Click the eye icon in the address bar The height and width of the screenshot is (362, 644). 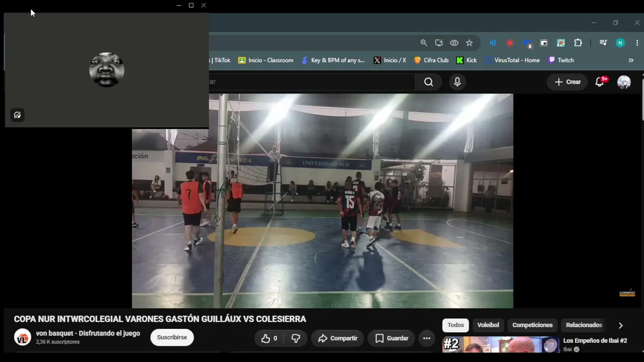(x=454, y=43)
